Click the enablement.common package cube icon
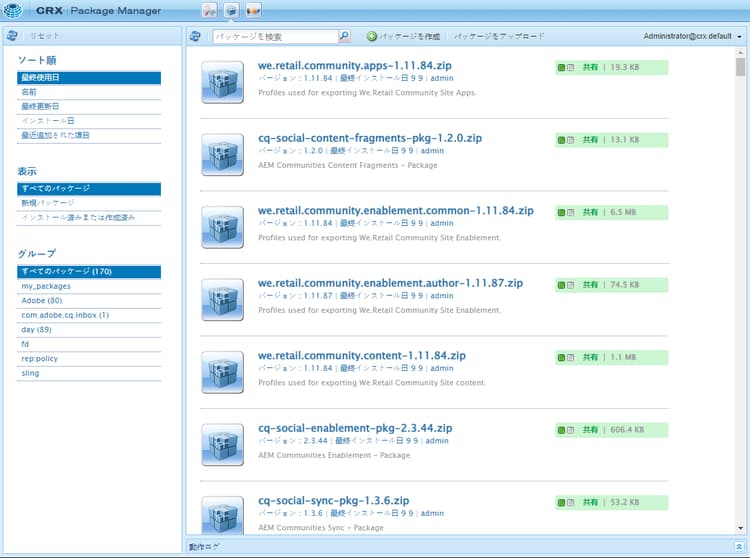Screen dimensions: 750x558 [222, 227]
